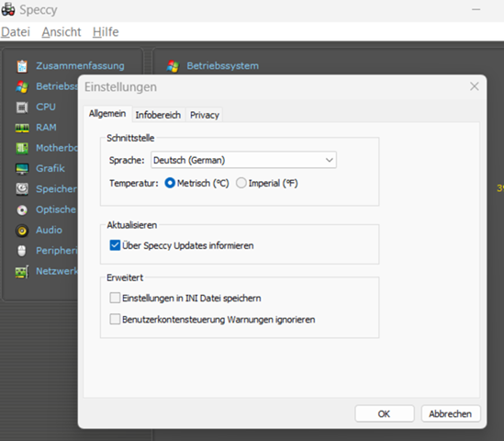504x441 pixels.
Task: Click the Abbrechen button
Action: 451,413
